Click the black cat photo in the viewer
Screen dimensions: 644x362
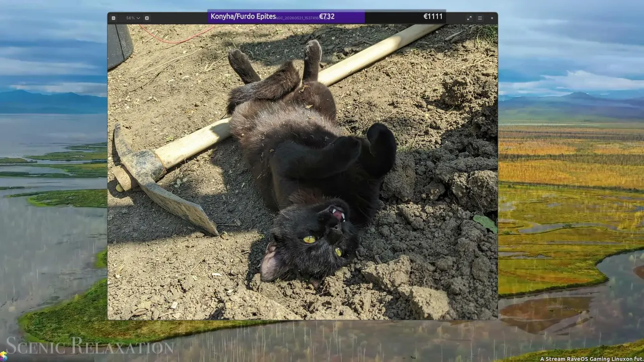(302, 172)
